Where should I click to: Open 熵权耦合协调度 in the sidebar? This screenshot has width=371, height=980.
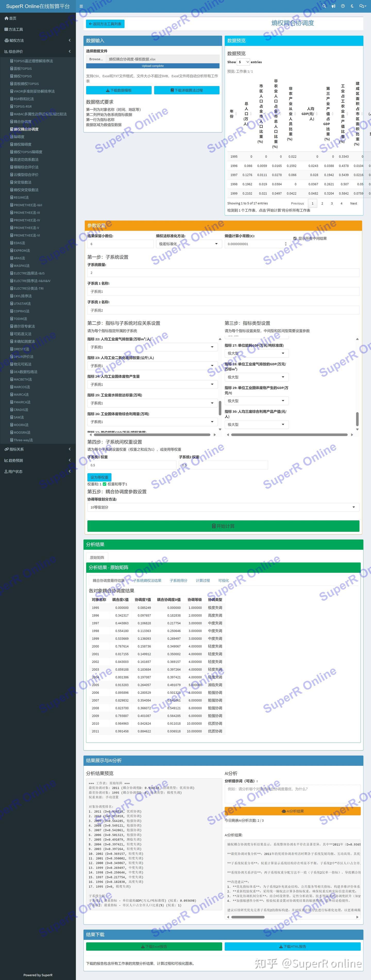[26, 129]
